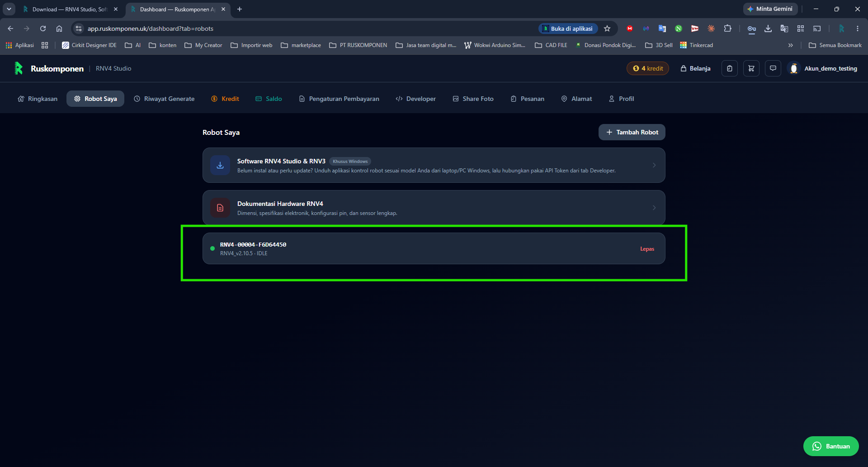Bookmark this page with the star icon

click(x=607, y=29)
